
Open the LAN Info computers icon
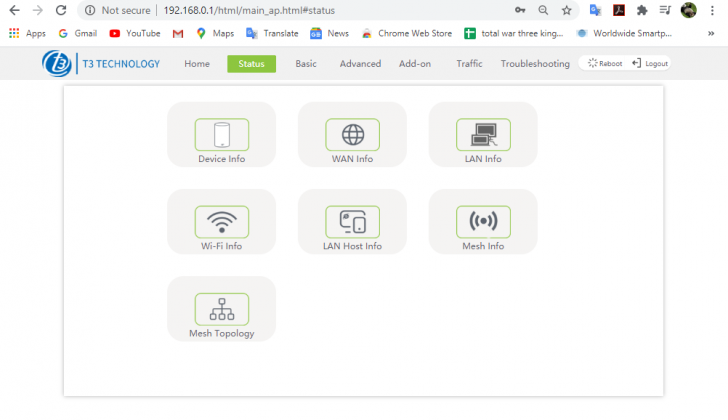click(483, 135)
